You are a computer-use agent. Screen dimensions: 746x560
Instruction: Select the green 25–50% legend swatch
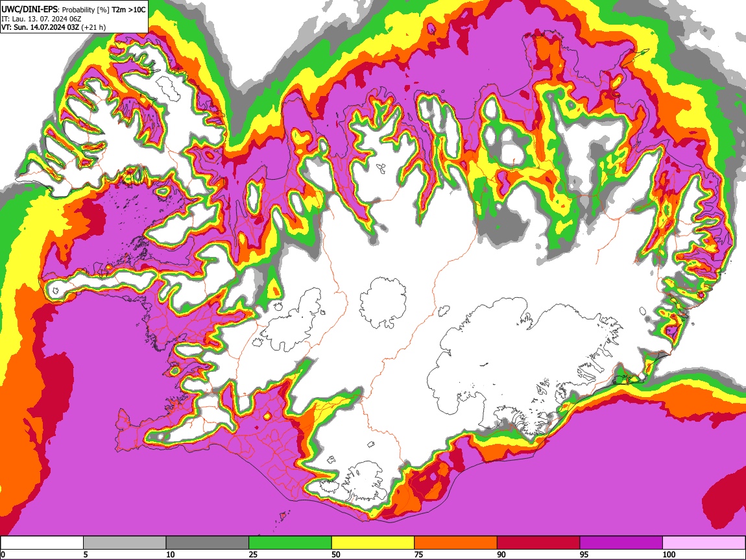point(290,542)
